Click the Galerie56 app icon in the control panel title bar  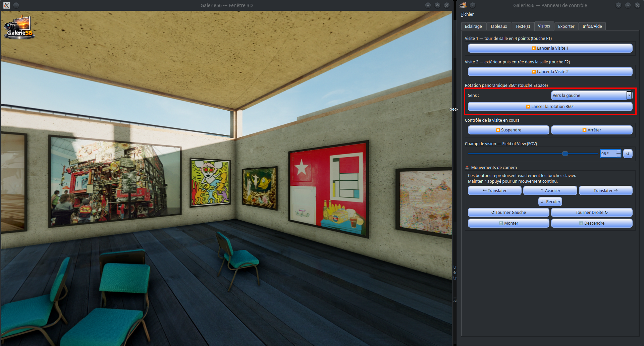pos(463,5)
